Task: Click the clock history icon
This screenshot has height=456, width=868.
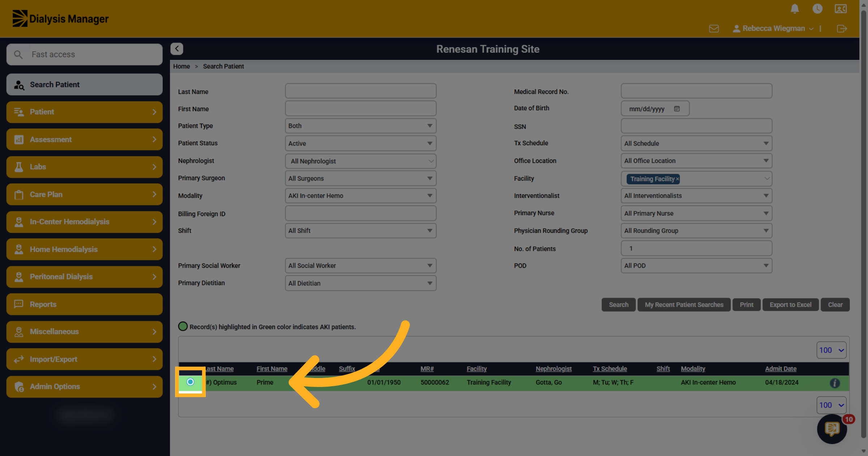Action: [817, 9]
